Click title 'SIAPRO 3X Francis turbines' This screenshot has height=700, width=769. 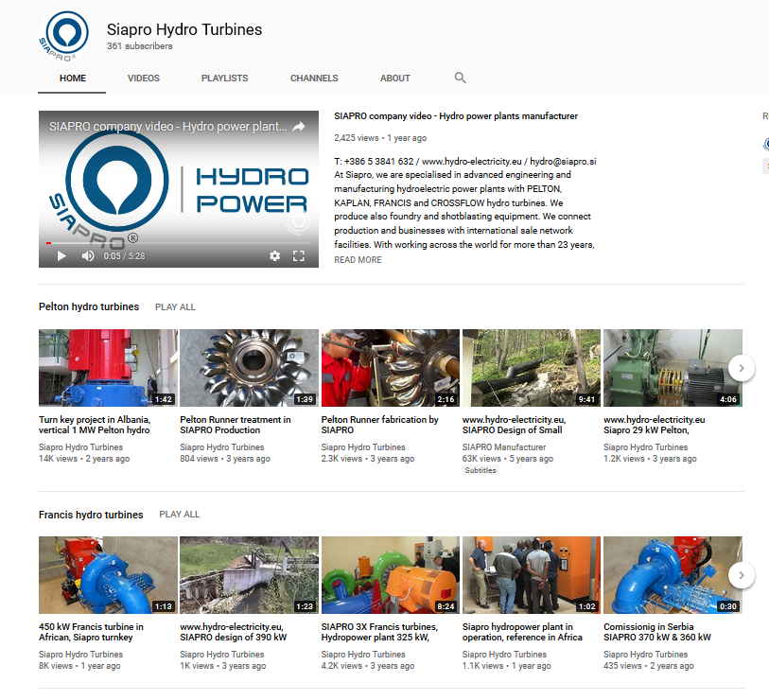379,632
